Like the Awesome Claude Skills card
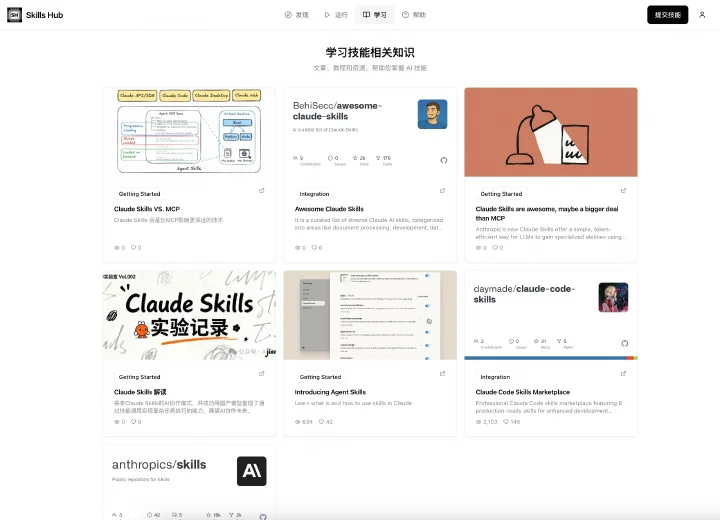 pyautogui.click(x=314, y=248)
